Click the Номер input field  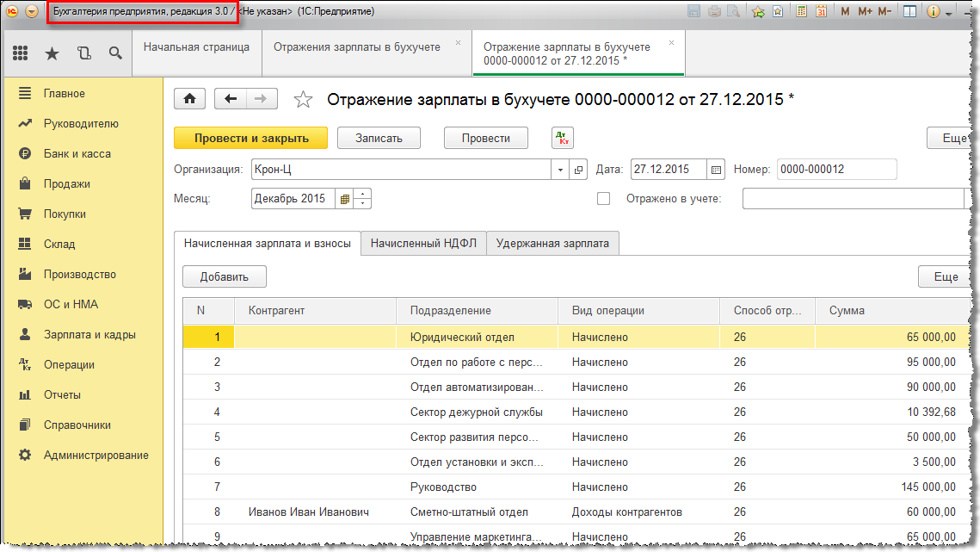click(x=835, y=170)
